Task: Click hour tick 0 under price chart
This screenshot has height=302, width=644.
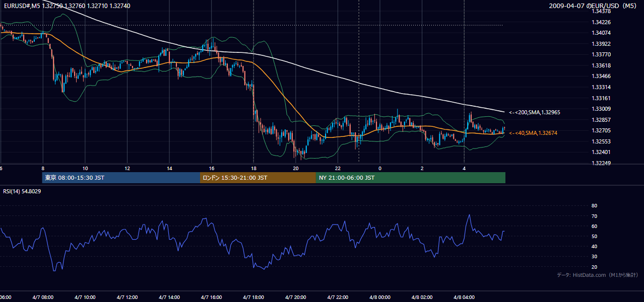Action: coord(380,168)
